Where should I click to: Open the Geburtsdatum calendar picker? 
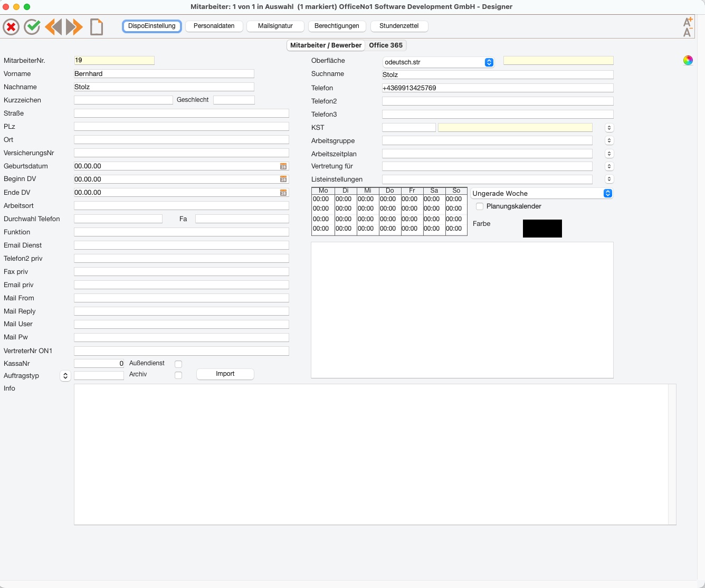tap(283, 166)
